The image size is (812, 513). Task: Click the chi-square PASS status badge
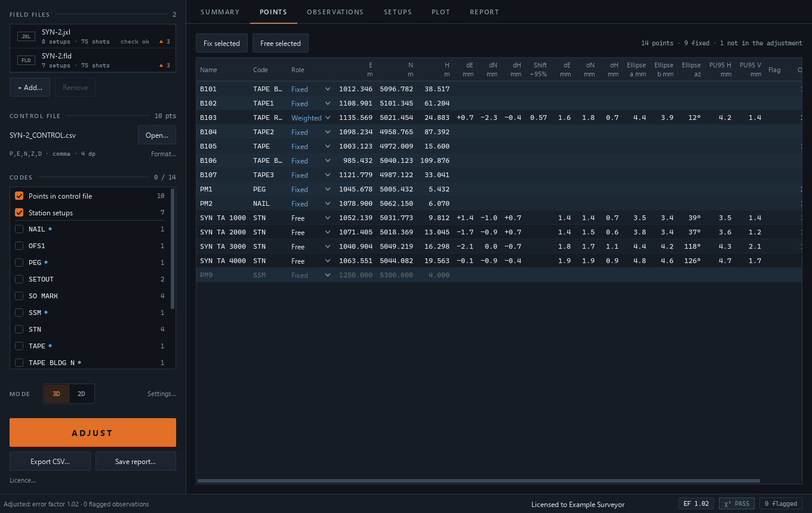click(x=737, y=503)
